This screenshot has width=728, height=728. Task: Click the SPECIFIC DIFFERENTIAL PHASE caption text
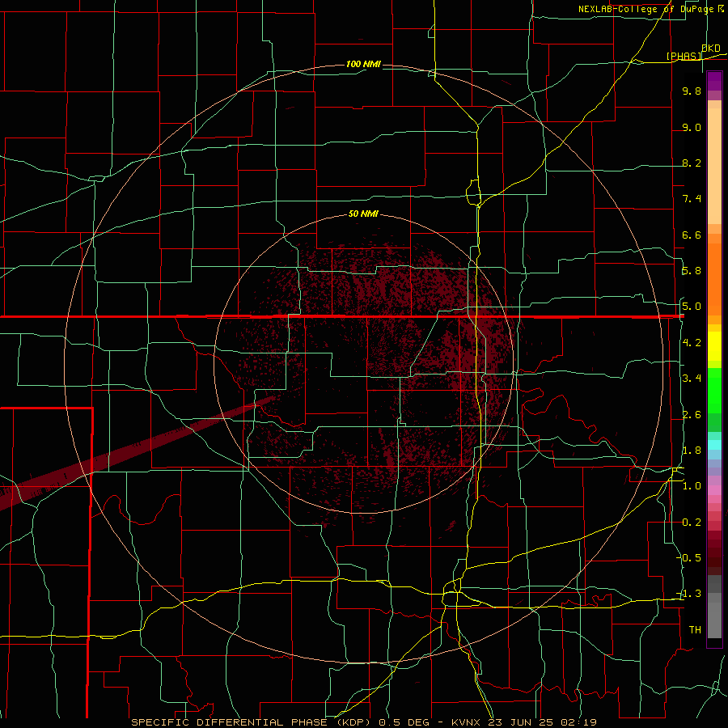[x=231, y=722]
